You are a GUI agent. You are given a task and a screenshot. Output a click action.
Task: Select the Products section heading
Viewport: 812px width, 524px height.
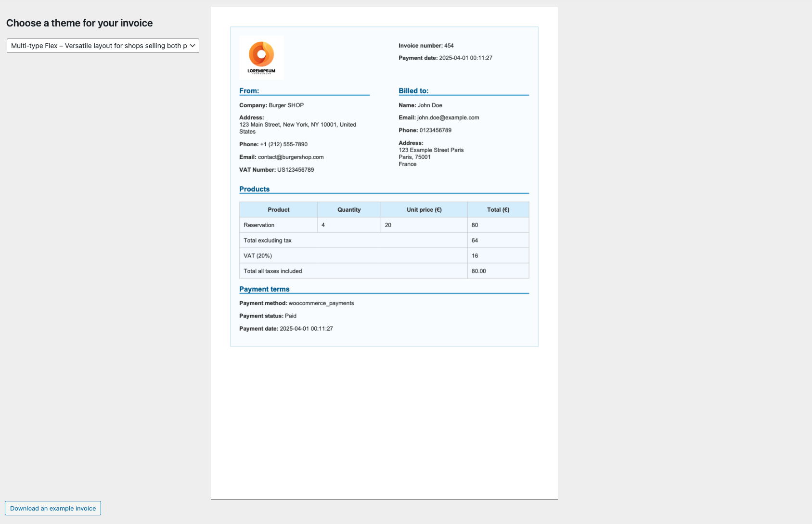coord(254,189)
